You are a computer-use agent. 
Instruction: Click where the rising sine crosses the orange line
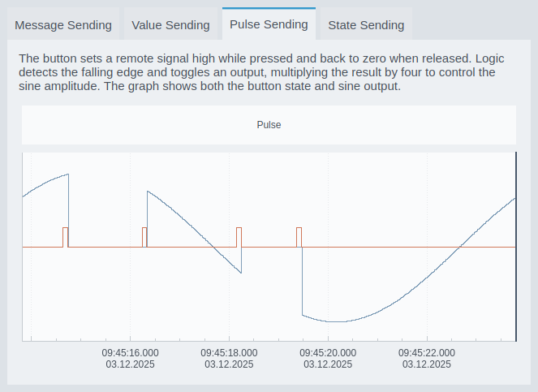pos(459,246)
